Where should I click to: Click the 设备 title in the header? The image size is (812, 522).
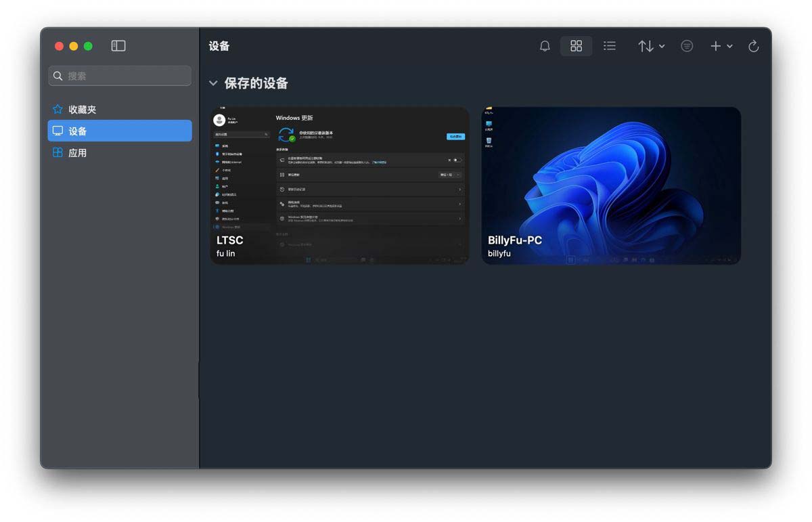[219, 46]
